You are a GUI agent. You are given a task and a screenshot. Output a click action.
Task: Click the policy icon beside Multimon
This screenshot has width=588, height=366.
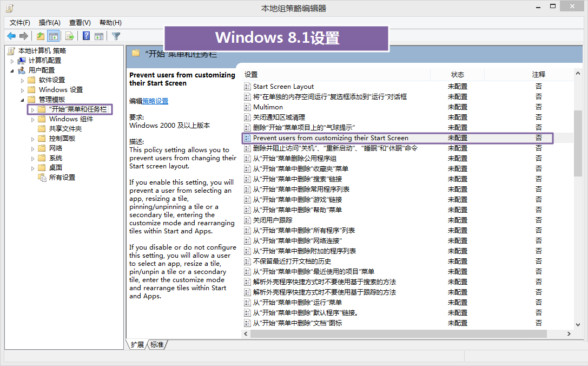point(248,107)
